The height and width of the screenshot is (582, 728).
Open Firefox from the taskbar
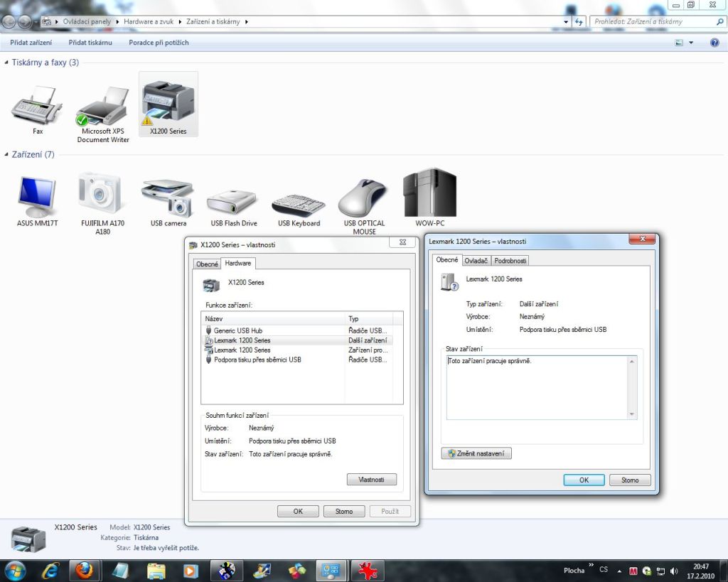(x=85, y=570)
